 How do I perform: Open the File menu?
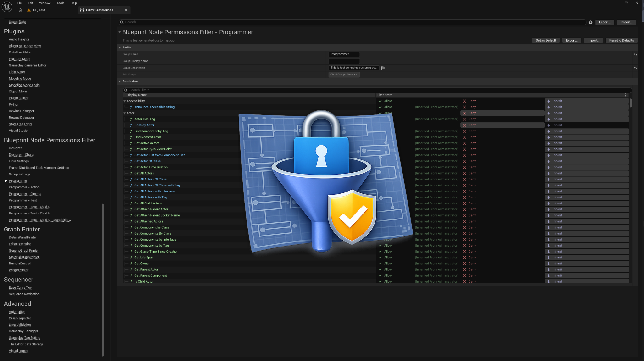pos(19,3)
